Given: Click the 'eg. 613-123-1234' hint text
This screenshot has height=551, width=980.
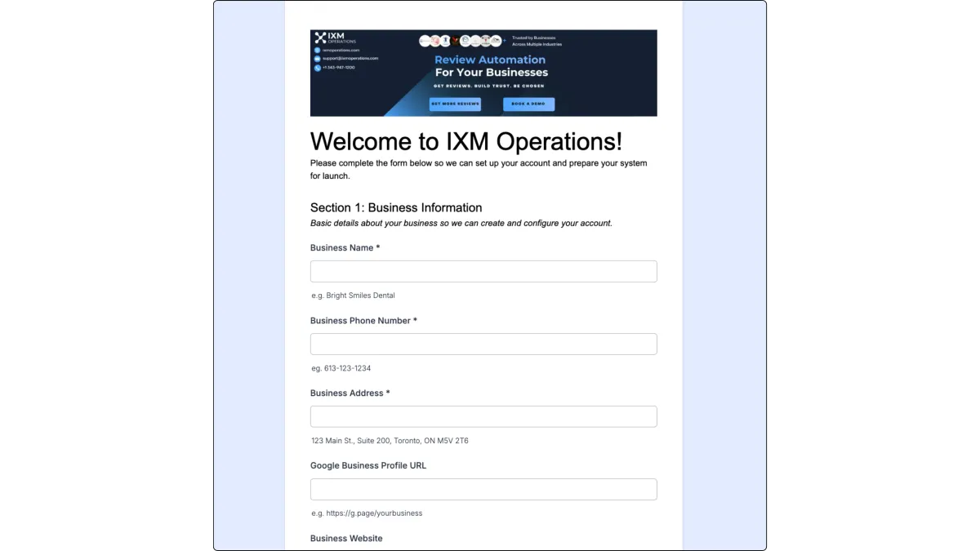Looking at the screenshot, I should coord(341,368).
